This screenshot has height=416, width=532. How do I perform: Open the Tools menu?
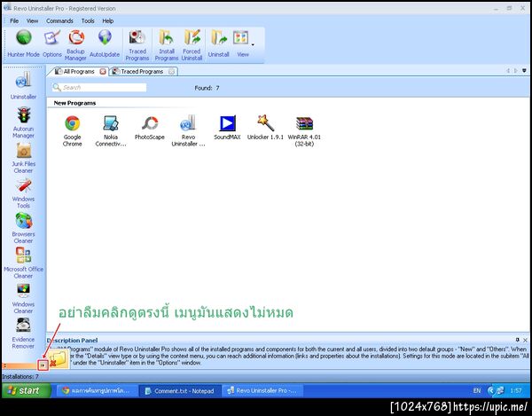coord(88,21)
